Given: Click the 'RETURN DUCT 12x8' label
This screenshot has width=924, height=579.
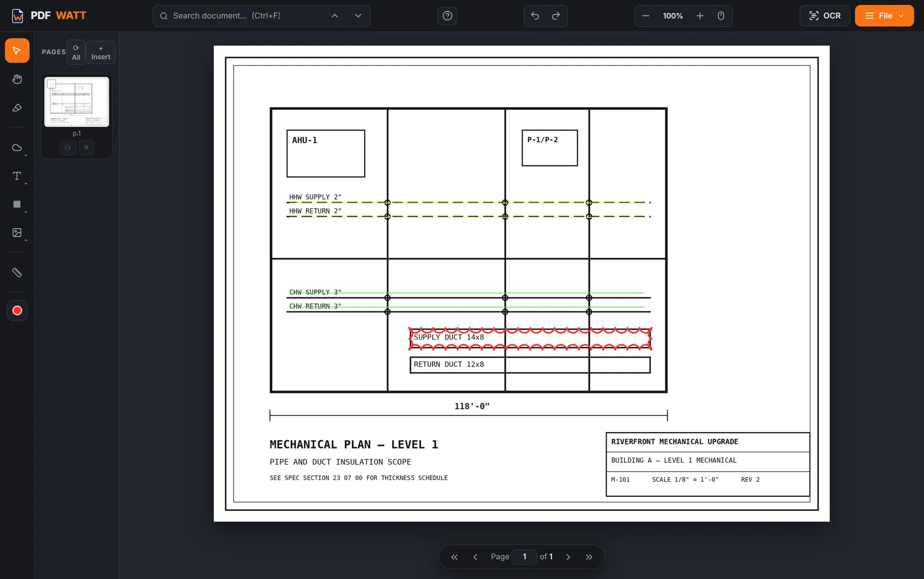Looking at the screenshot, I should (449, 364).
